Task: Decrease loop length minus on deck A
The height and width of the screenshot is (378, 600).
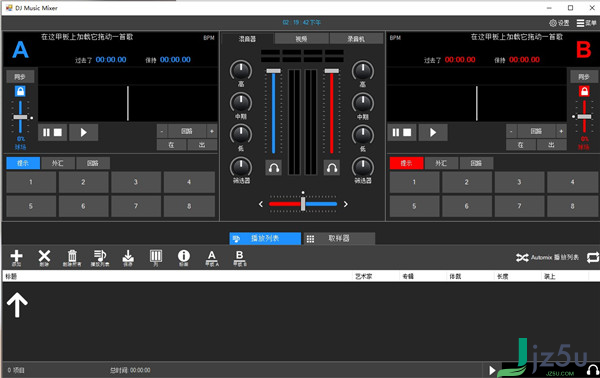Action: pos(162,131)
